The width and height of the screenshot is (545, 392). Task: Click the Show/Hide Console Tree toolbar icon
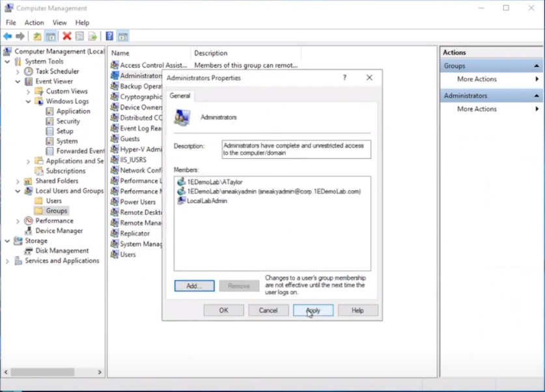[x=50, y=36]
